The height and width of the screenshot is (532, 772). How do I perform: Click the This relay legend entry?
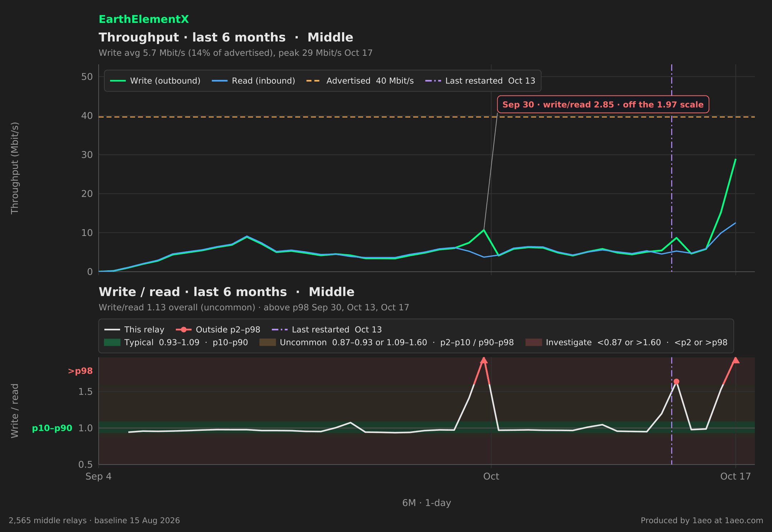134,330
